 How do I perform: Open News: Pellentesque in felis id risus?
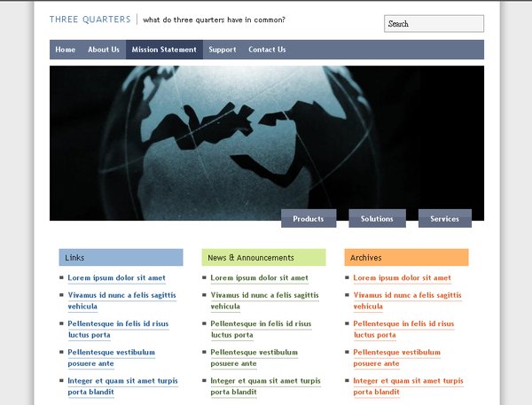261,329
